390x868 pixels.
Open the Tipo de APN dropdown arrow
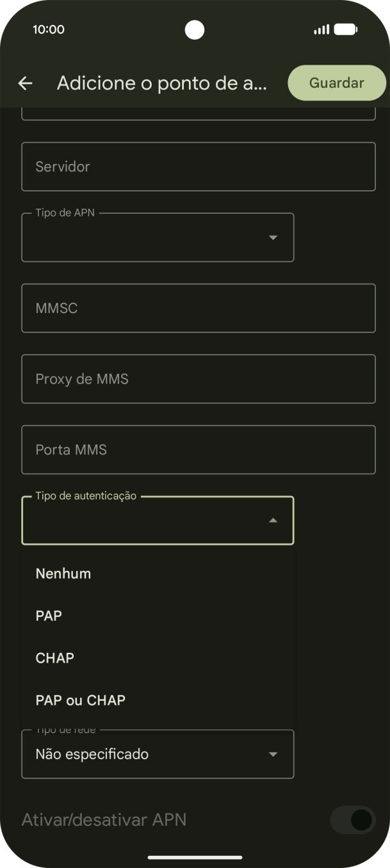[x=272, y=237]
